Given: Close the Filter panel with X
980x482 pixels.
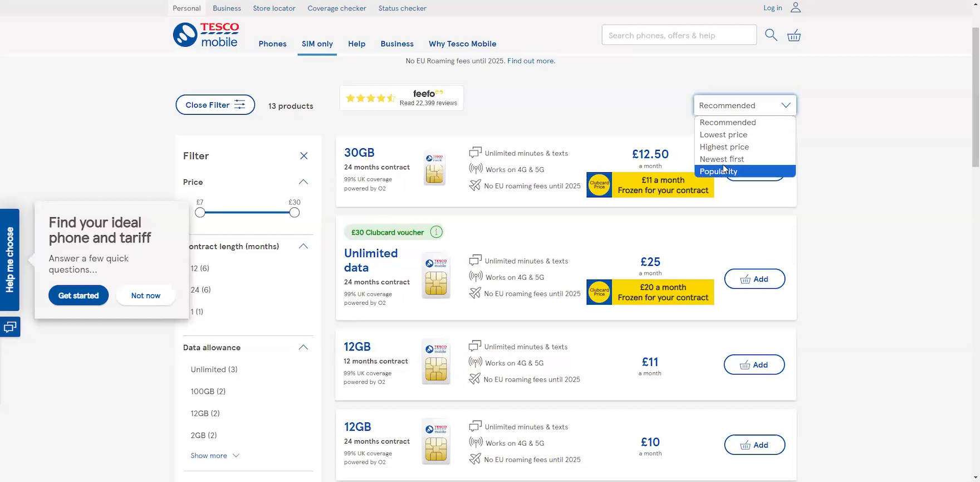Looking at the screenshot, I should [303, 156].
